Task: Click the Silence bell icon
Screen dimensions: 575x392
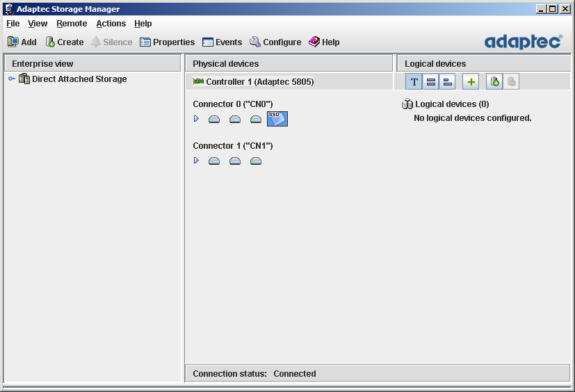Action: 96,42
